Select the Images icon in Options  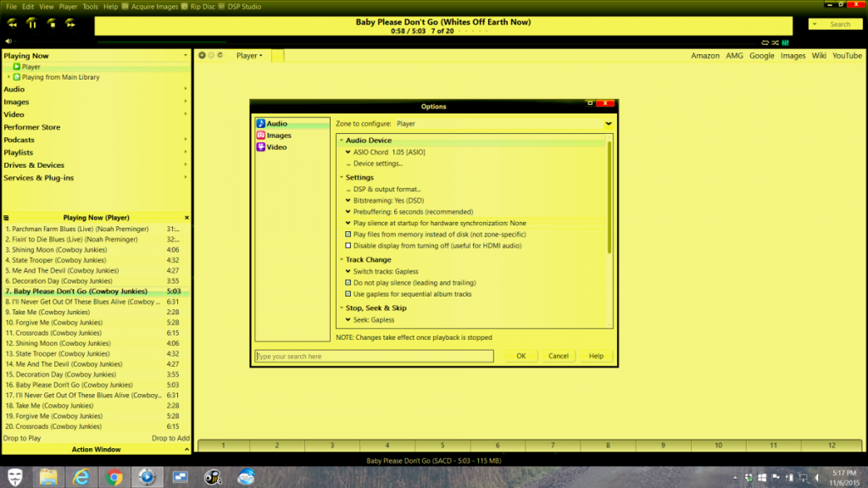pos(261,135)
